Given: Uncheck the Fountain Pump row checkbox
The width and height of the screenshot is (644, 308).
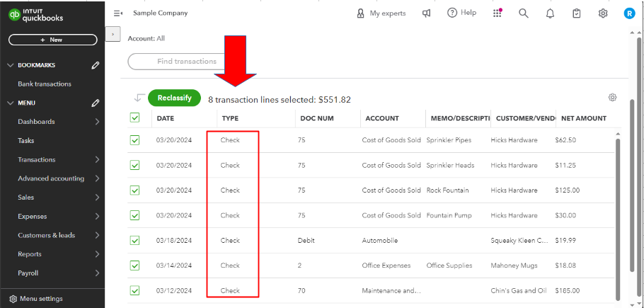Looking at the screenshot, I should click(x=134, y=215).
